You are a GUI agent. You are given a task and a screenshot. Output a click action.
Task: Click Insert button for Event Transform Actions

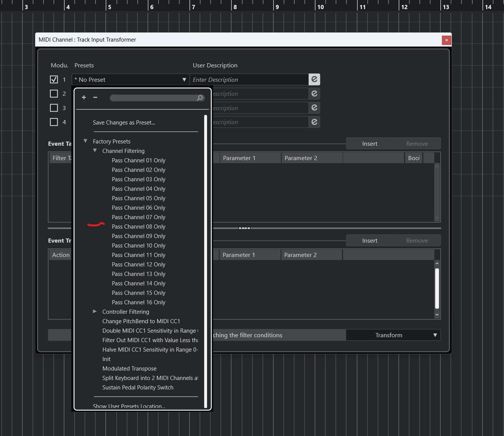(x=370, y=241)
